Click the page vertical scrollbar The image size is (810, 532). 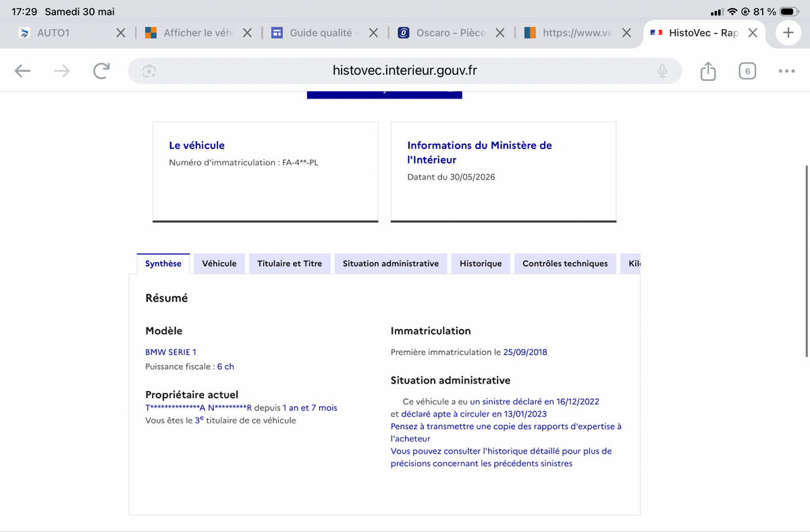click(807, 260)
